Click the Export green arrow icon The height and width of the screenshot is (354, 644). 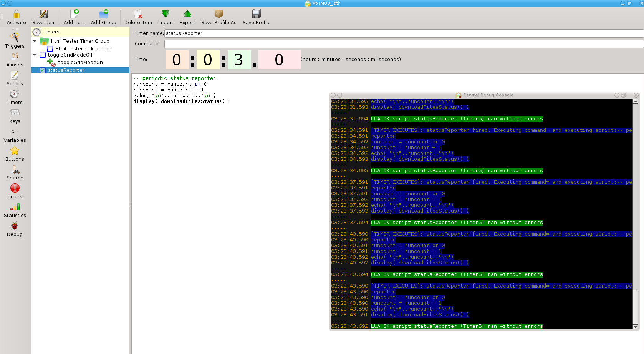[x=187, y=14]
